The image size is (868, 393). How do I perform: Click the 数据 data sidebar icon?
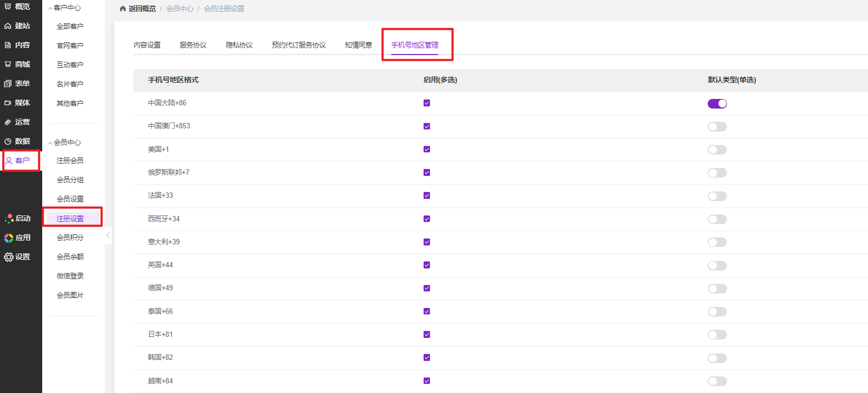pos(8,141)
